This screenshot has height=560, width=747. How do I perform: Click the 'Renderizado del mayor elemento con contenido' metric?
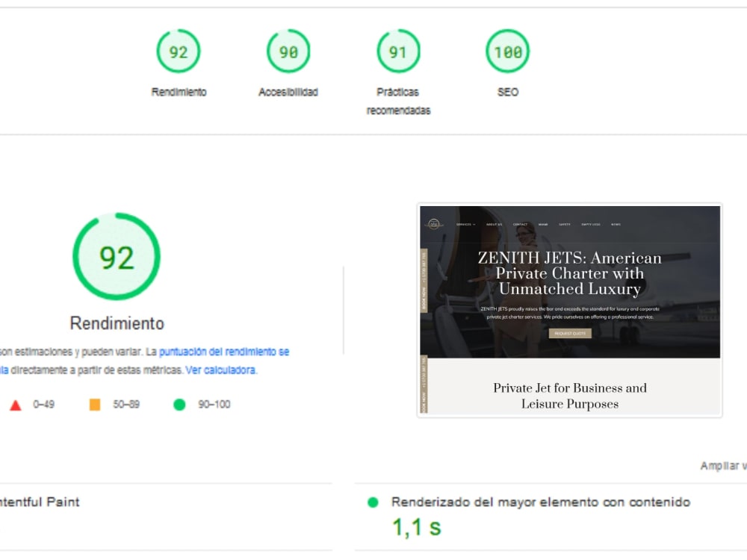(541, 502)
